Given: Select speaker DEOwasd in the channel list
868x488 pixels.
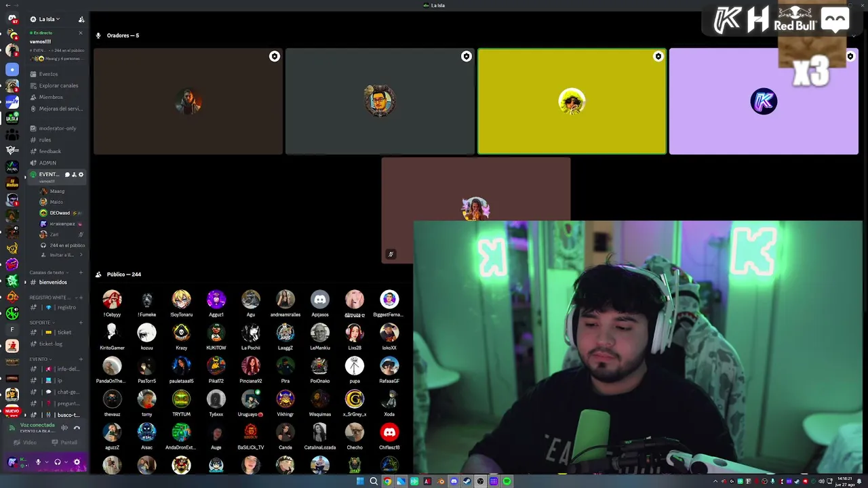Looking at the screenshot, I should tap(61, 213).
